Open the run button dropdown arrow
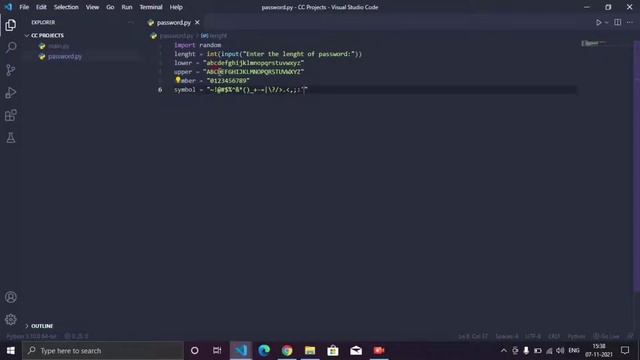Image resolution: width=640 pixels, height=360 pixels. 607,22
